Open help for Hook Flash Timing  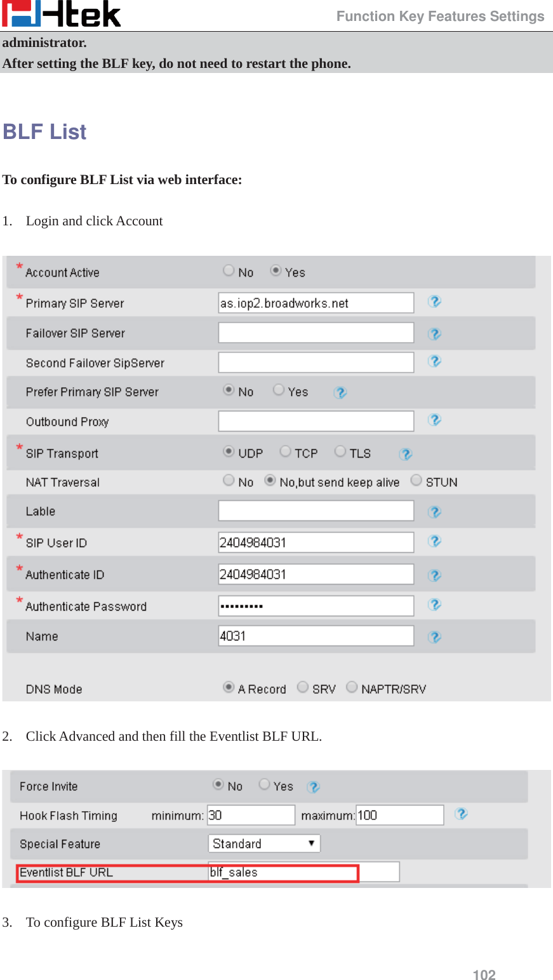click(460, 814)
